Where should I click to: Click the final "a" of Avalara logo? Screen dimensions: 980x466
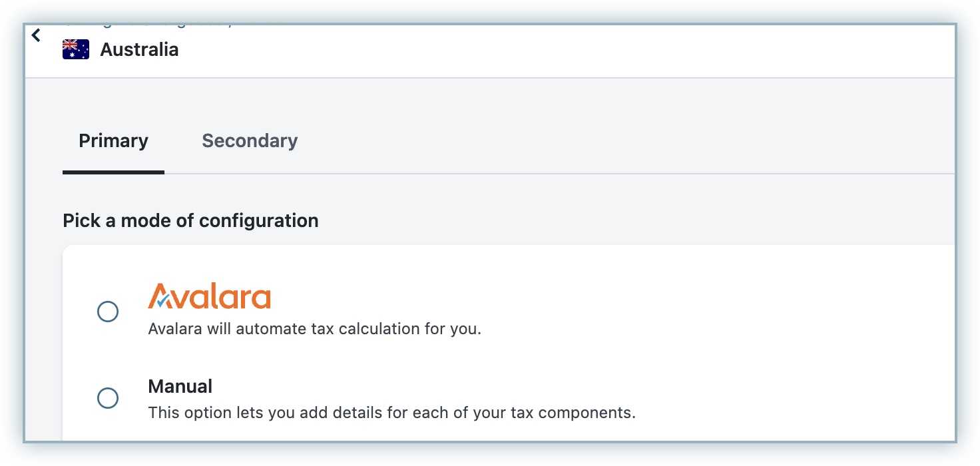pos(261,299)
